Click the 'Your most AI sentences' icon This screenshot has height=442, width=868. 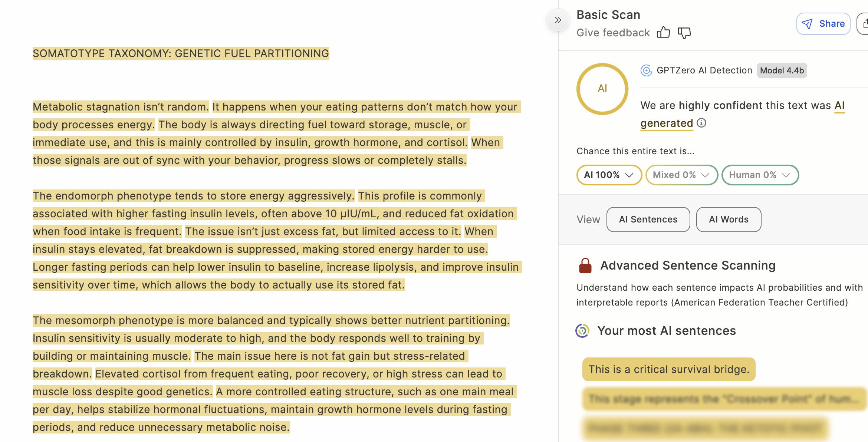(x=582, y=330)
